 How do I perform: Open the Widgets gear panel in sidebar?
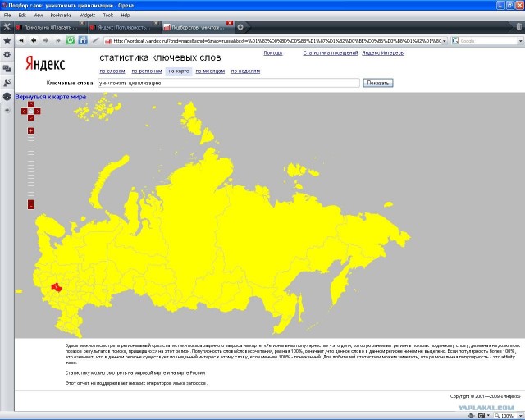pyautogui.click(x=7, y=55)
